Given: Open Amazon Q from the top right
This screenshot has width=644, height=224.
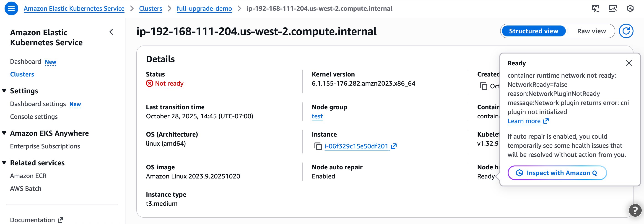Looking at the screenshot, I should coord(631,8).
